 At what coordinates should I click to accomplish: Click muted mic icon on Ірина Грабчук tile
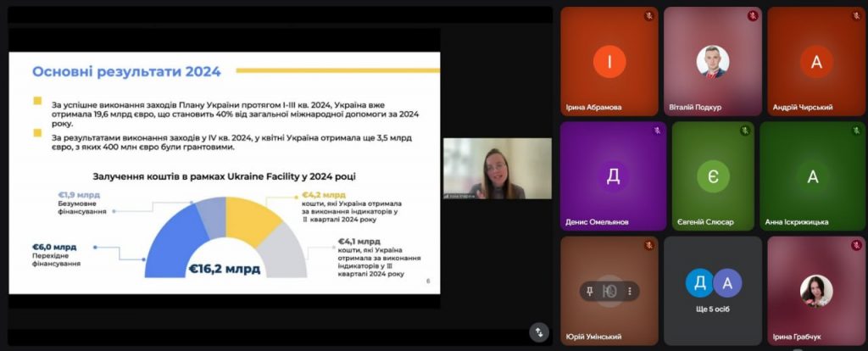click(x=856, y=245)
